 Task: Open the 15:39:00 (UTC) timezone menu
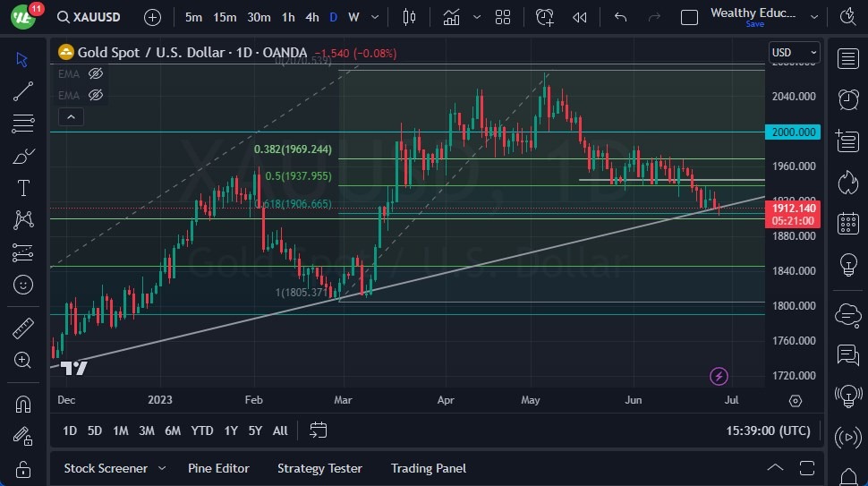point(769,431)
